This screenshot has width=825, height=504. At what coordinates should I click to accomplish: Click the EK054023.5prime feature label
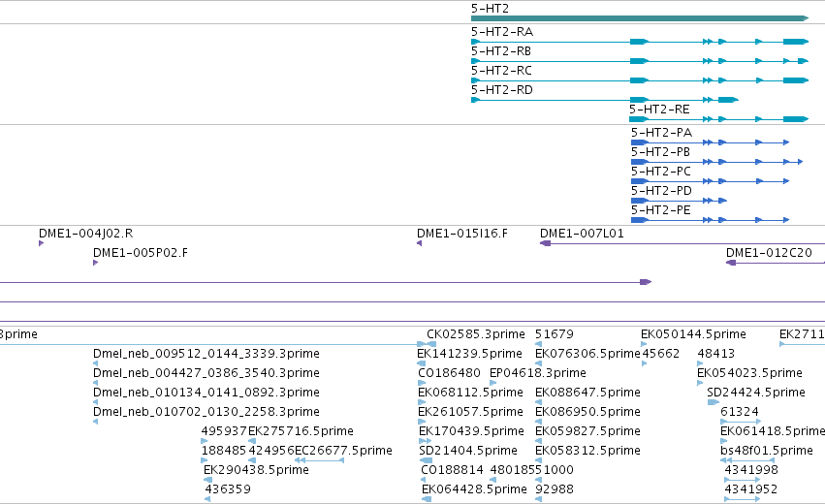pos(749,373)
